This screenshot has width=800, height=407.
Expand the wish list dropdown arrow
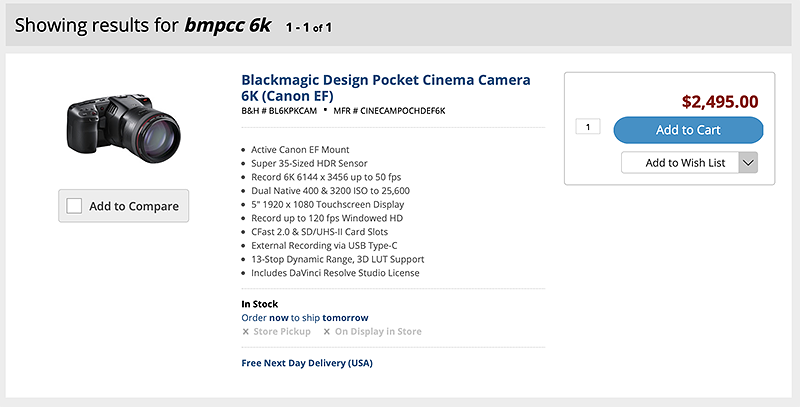click(748, 163)
